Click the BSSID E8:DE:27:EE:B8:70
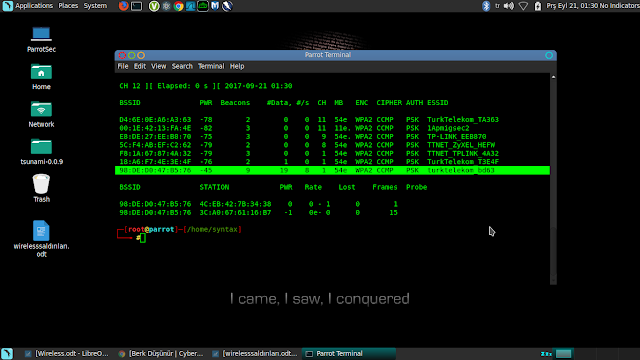The image size is (640, 360). coord(155,136)
